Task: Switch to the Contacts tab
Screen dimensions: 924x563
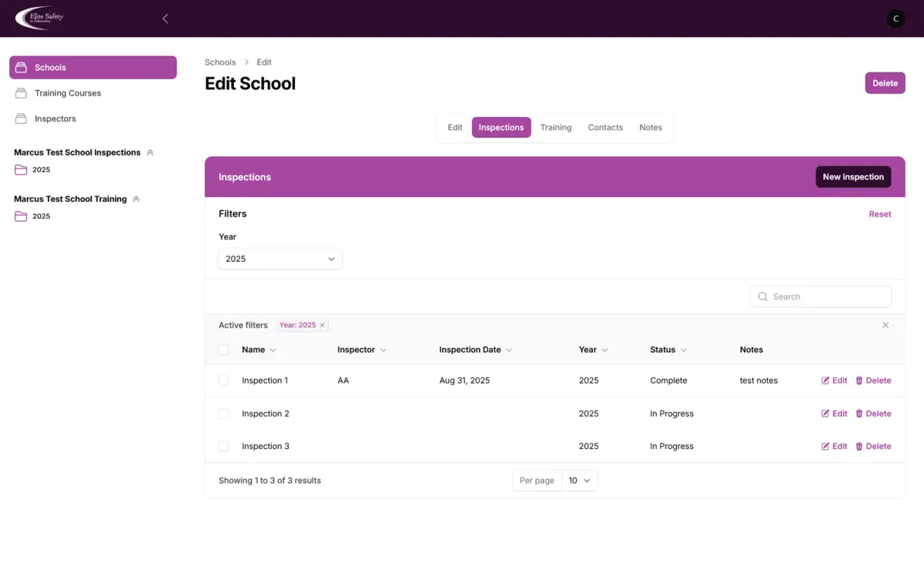Action: click(x=605, y=127)
